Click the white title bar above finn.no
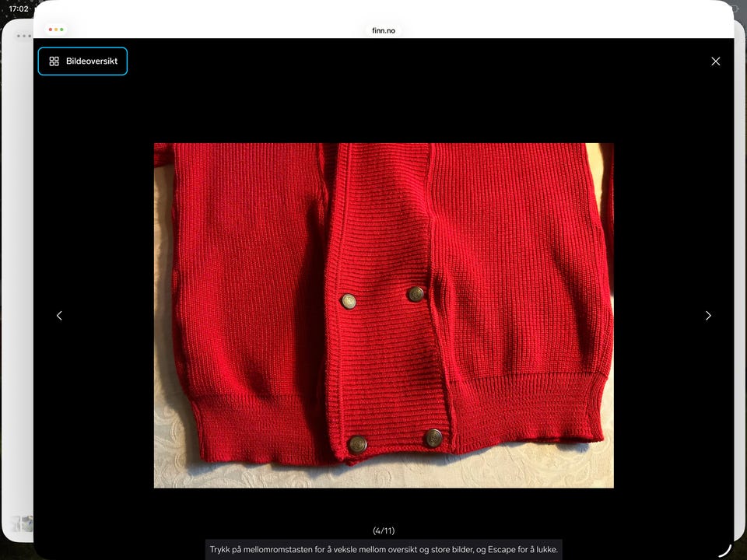747x560 pixels. [384, 19]
